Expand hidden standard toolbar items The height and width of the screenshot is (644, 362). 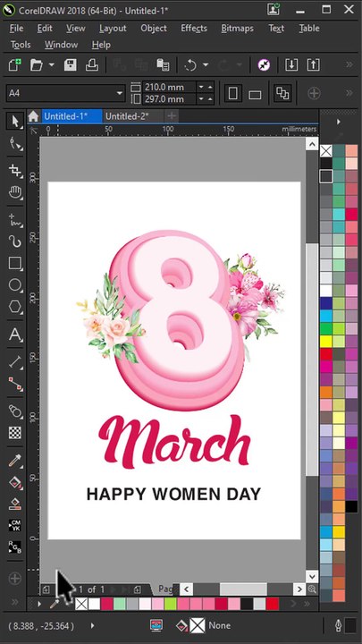point(349,64)
